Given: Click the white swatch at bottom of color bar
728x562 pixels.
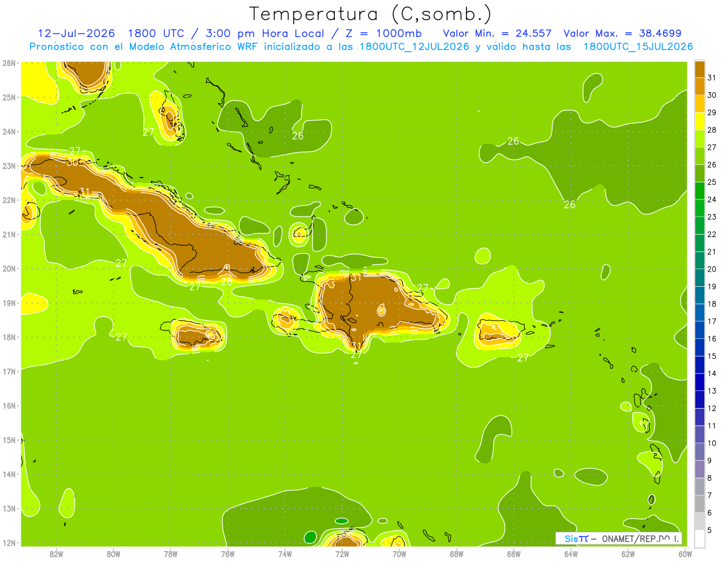Looking at the screenshot, I should [699, 538].
